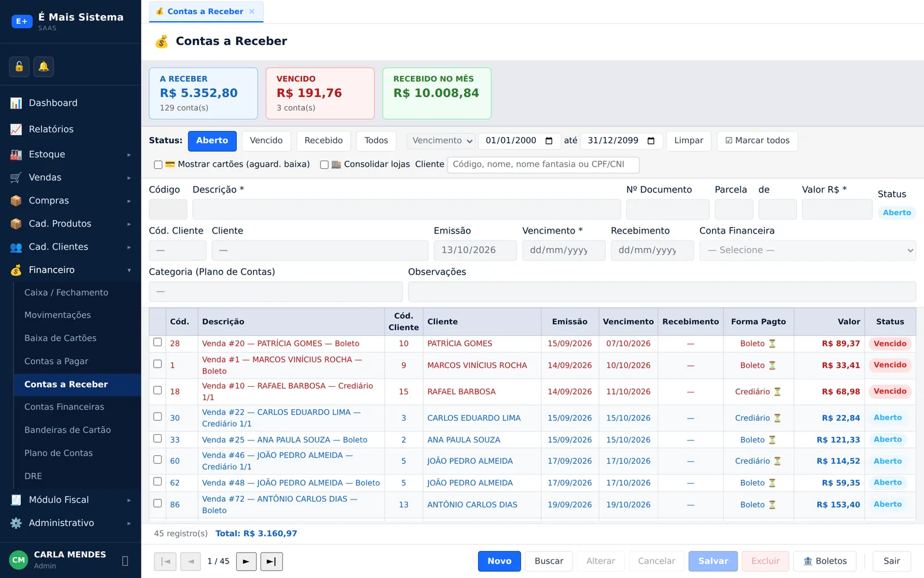Go to next record arrow
924x578 pixels.
coord(246,561)
